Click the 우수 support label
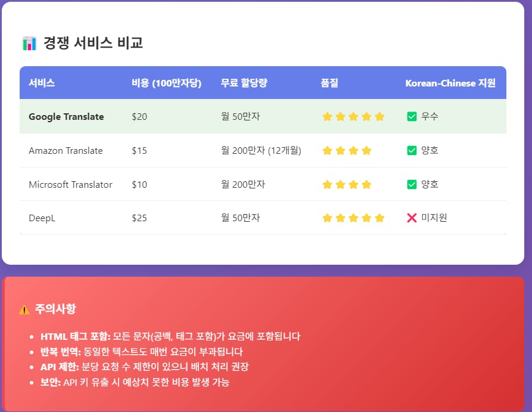The height and width of the screenshot is (412, 532). point(430,116)
